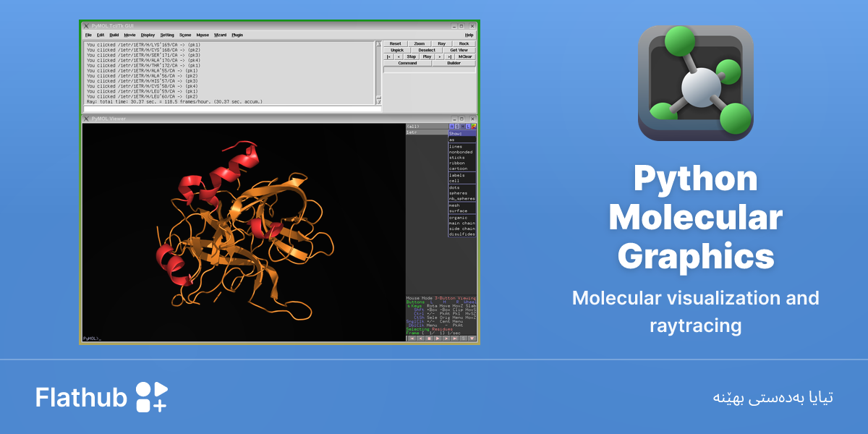Choose 'mesh' in the Show menu
868x434 pixels.
click(x=462, y=205)
